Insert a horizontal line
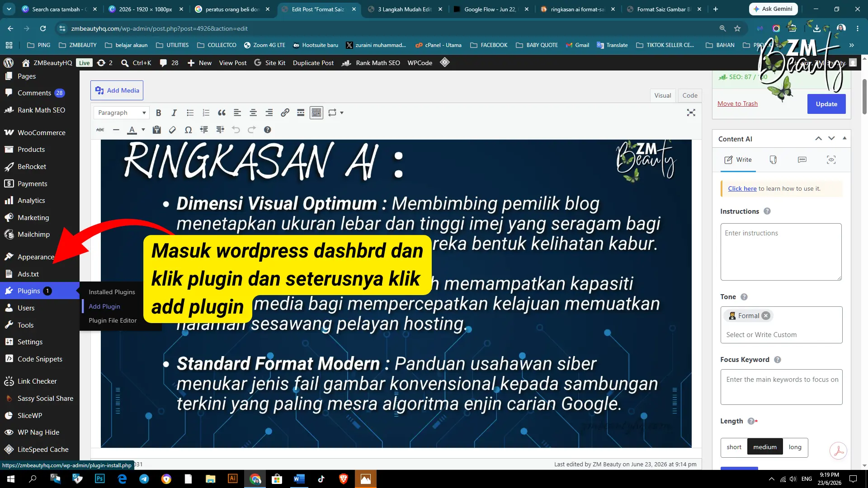The image size is (868, 488). 116,130
